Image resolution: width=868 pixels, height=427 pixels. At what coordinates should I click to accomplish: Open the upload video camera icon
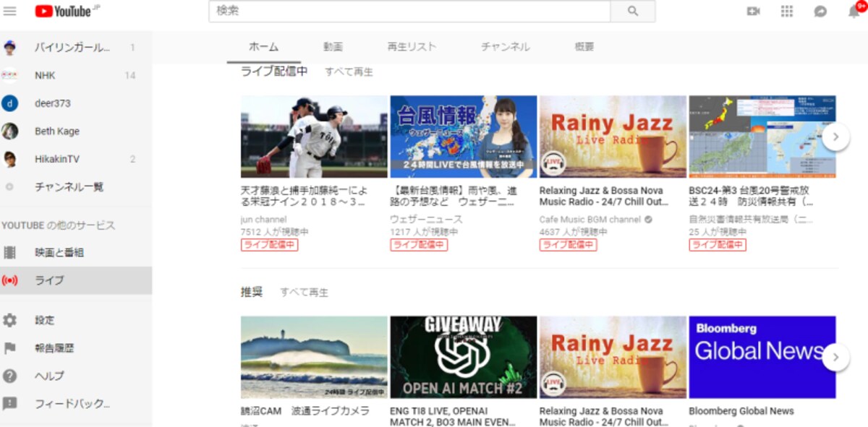click(753, 11)
